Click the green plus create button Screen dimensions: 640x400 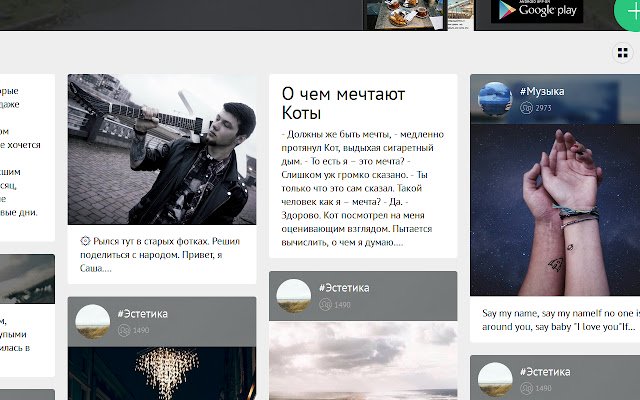tap(627, 11)
